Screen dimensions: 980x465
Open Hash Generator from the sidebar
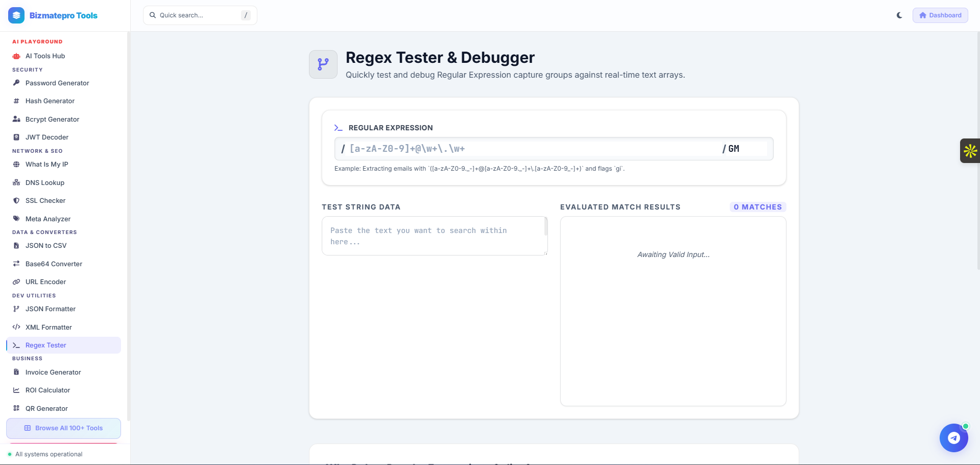[x=63, y=101]
